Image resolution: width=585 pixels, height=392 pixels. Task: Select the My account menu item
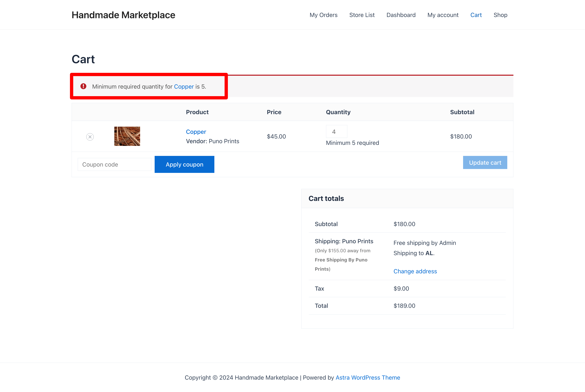(x=443, y=15)
